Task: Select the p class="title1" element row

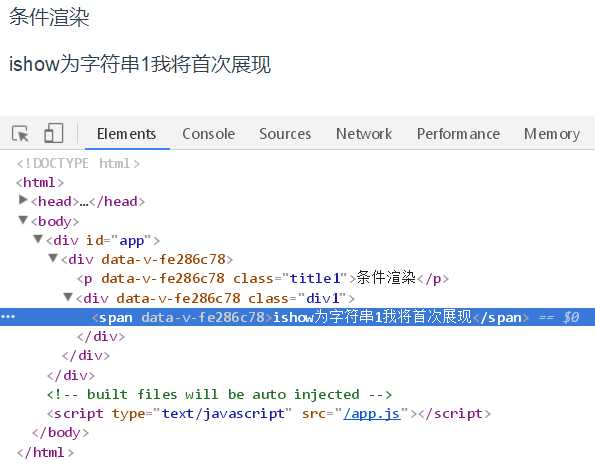Action: pos(263,278)
